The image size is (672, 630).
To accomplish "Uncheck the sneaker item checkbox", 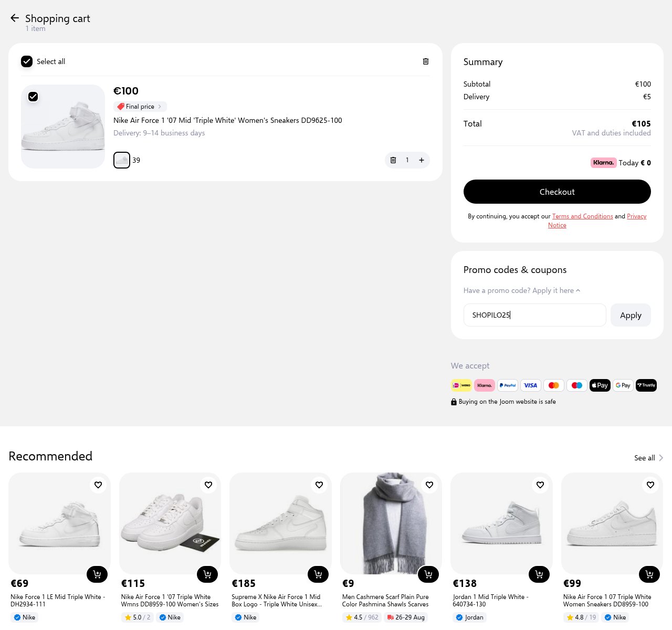I will coord(33,97).
